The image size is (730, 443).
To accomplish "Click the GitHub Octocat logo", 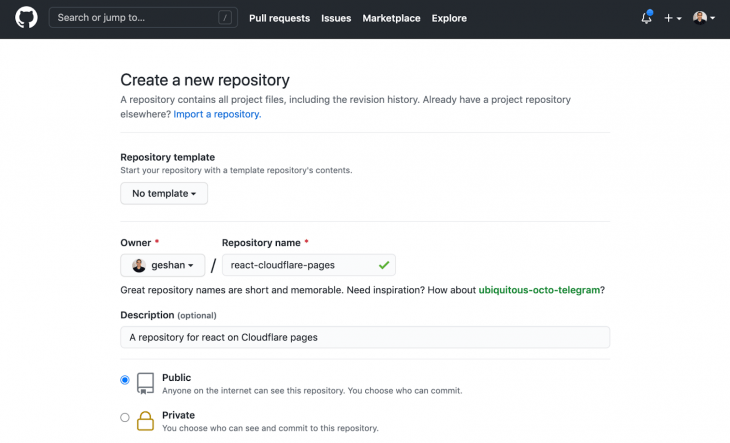I will coord(26,18).
